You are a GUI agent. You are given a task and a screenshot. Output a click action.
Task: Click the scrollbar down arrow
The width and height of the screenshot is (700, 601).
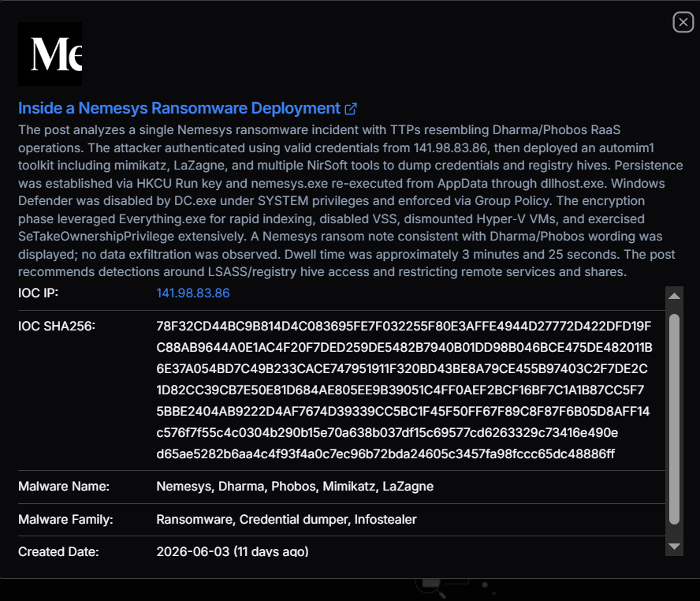[674, 547]
